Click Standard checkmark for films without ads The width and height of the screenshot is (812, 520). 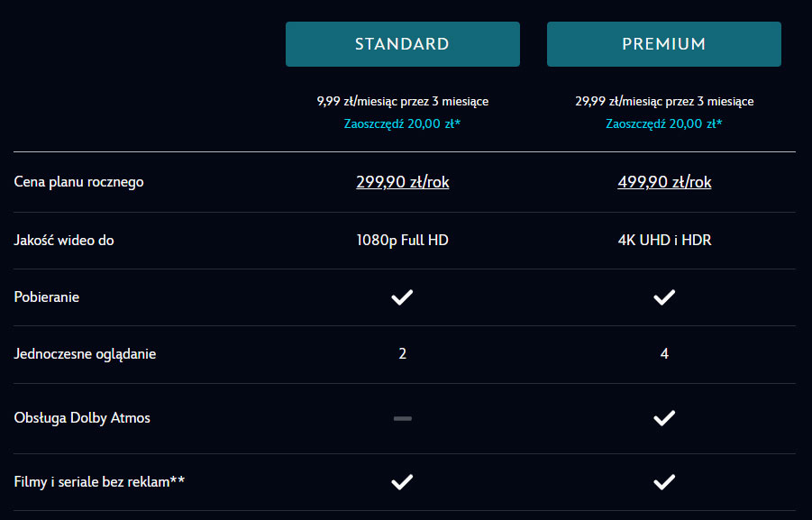click(x=402, y=481)
